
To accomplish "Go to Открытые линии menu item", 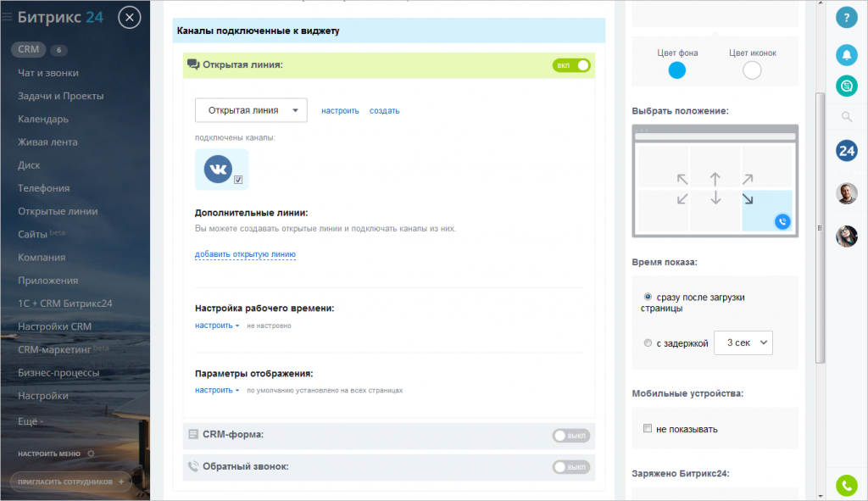I will click(x=58, y=211).
